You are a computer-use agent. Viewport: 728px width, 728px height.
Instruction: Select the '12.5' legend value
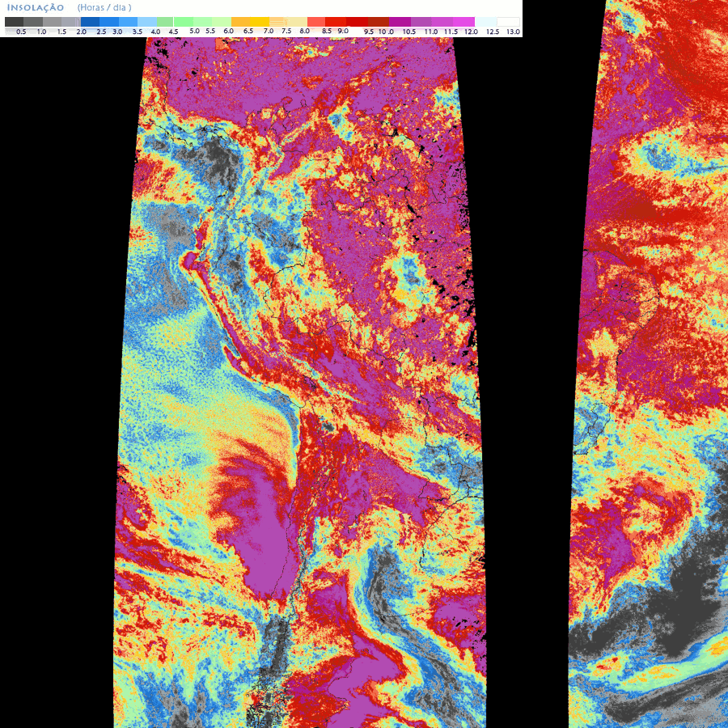point(493,32)
